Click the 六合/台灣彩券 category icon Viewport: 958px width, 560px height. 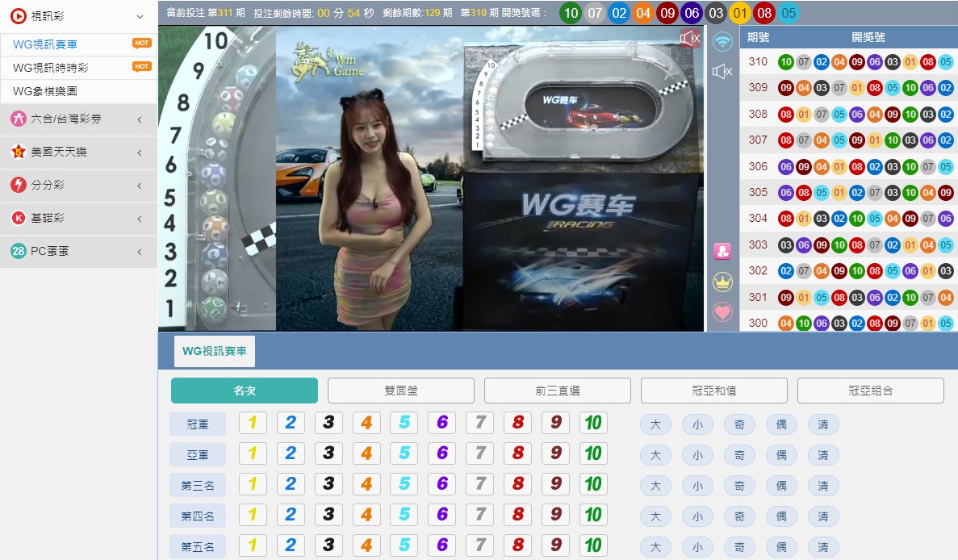[x=19, y=119]
